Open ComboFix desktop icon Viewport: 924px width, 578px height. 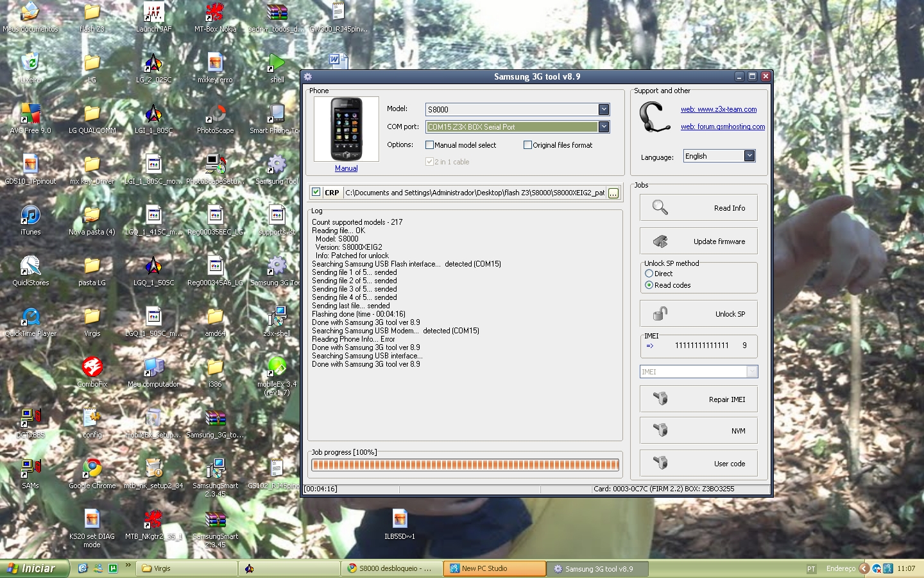pyautogui.click(x=92, y=372)
